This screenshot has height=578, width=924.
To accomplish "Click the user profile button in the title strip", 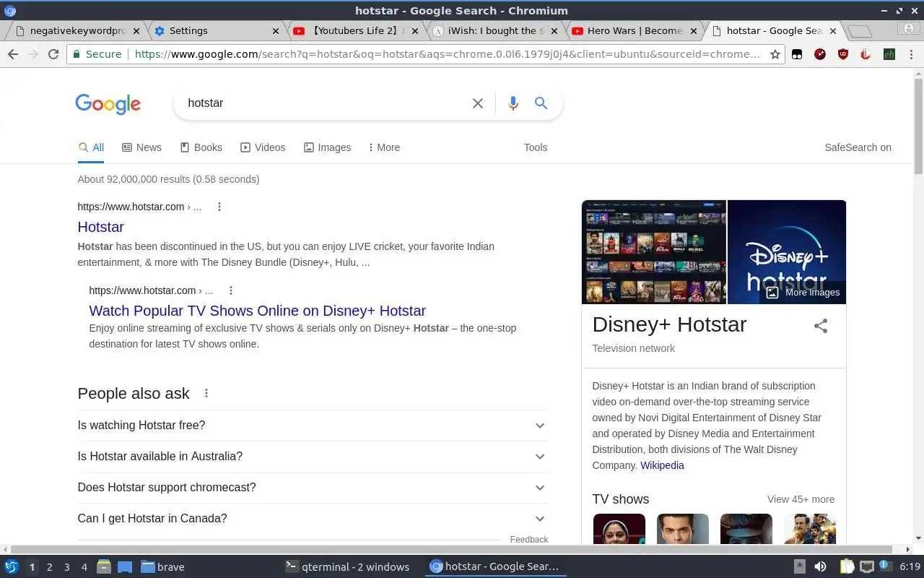I will 908,28.
